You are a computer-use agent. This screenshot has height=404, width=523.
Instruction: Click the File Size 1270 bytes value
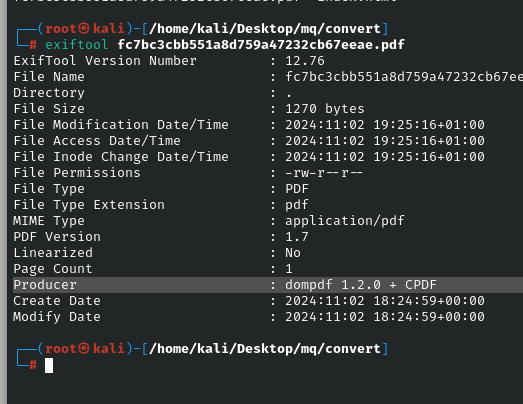click(325, 109)
